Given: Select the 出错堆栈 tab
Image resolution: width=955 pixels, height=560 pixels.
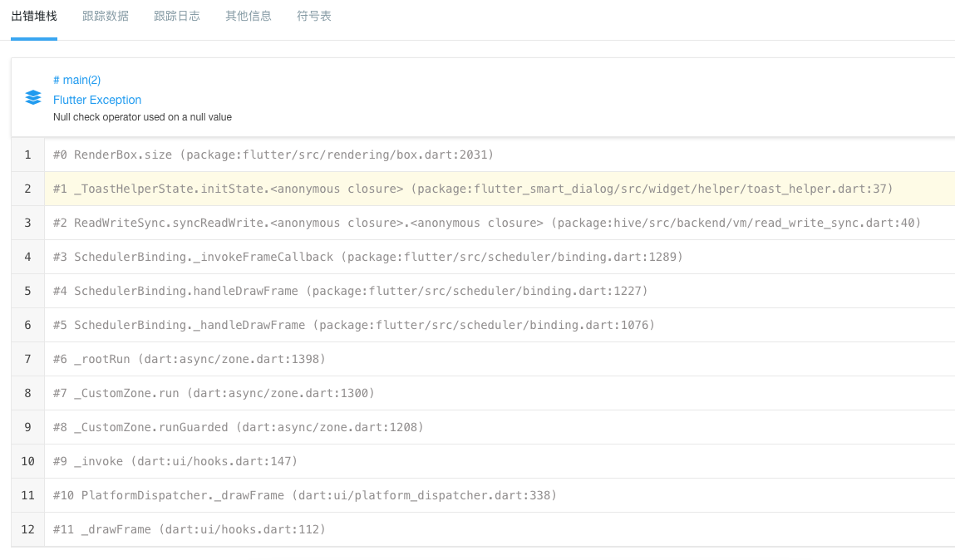Looking at the screenshot, I should coord(34,15).
